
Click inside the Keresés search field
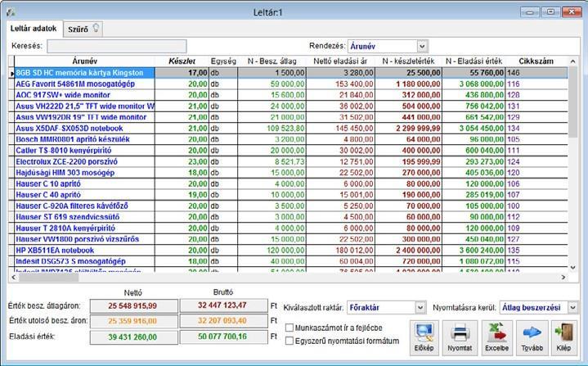click(117, 47)
